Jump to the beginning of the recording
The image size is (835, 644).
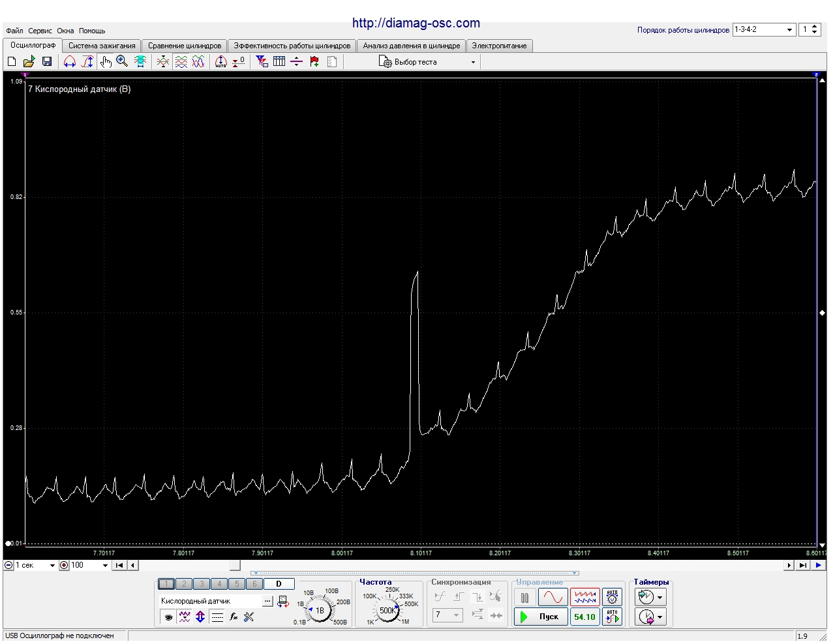click(x=119, y=565)
